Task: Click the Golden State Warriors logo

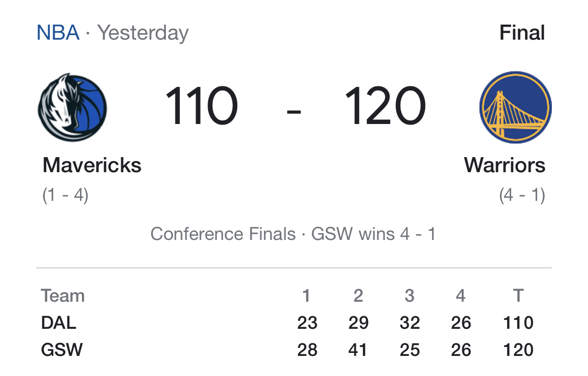Action: (x=516, y=107)
